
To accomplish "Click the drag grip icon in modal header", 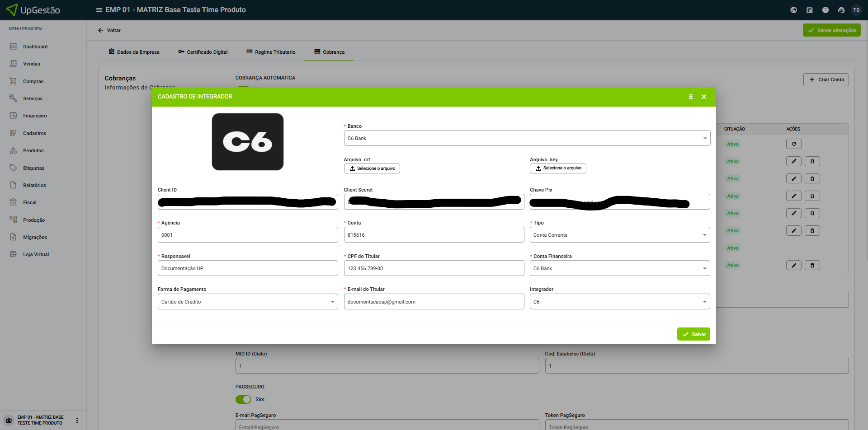I will coord(690,97).
